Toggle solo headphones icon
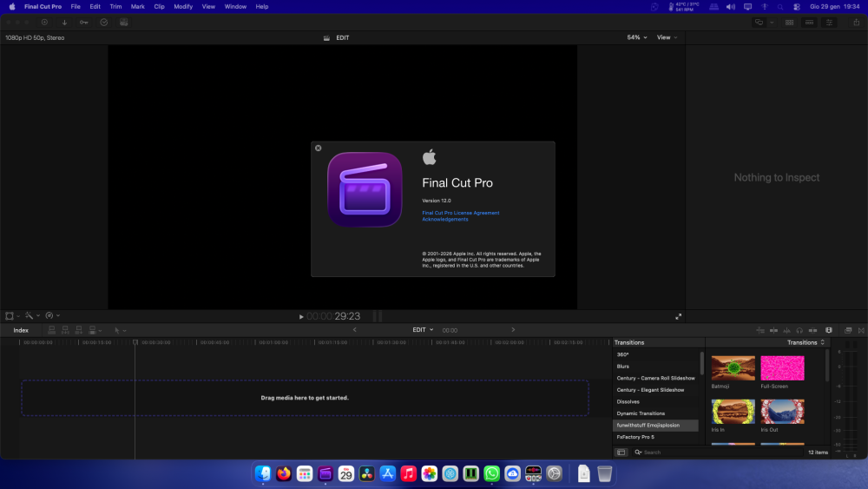This screenshot has width=868, height=489. 799,331
